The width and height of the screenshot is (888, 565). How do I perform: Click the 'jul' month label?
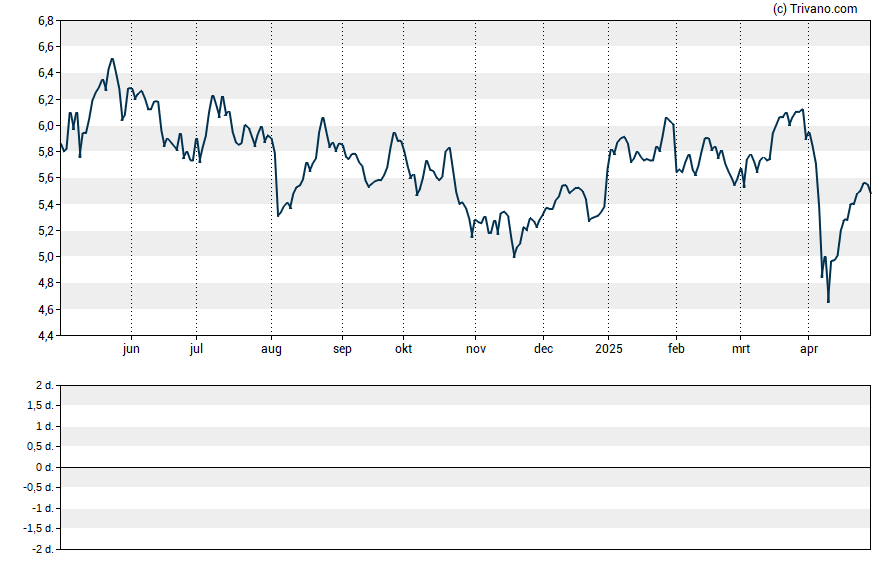(x=197, y=349)
